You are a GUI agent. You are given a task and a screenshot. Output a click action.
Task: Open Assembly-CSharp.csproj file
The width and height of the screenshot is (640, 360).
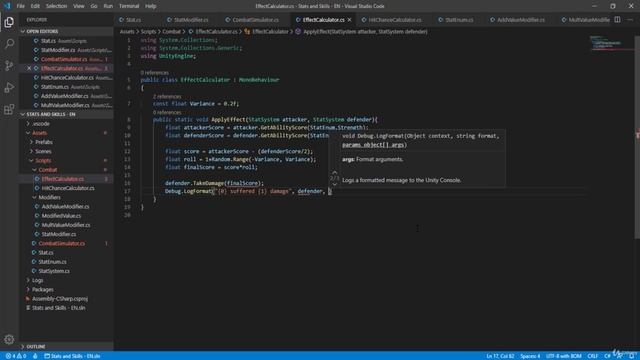tap(60, 298)
